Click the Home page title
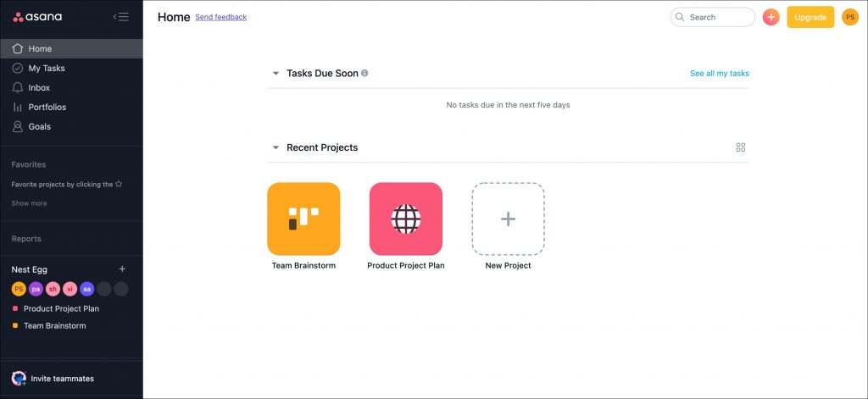This screenshot has width=868, height=399. click(174, 17)
